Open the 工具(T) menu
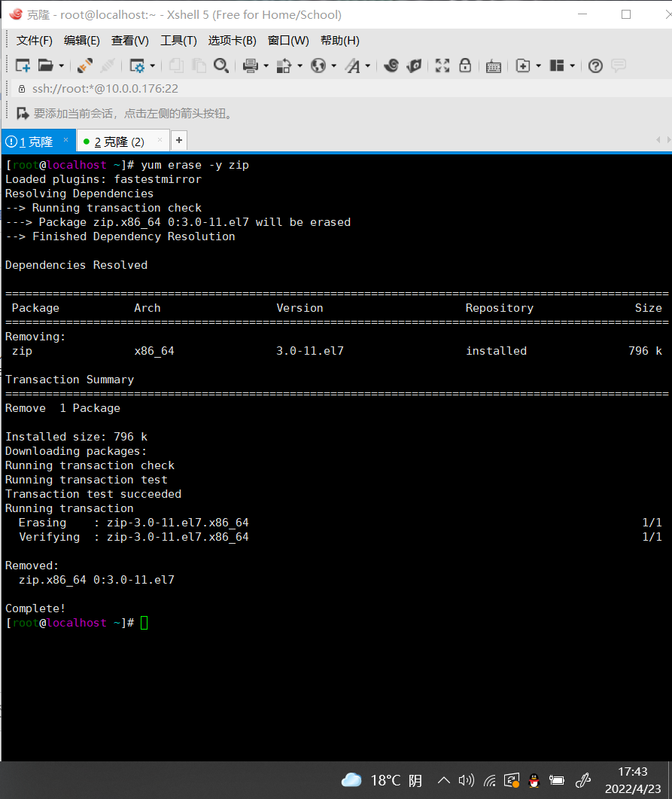The height and width of the screenshot is (799, 672). click(x=178, y=40)
